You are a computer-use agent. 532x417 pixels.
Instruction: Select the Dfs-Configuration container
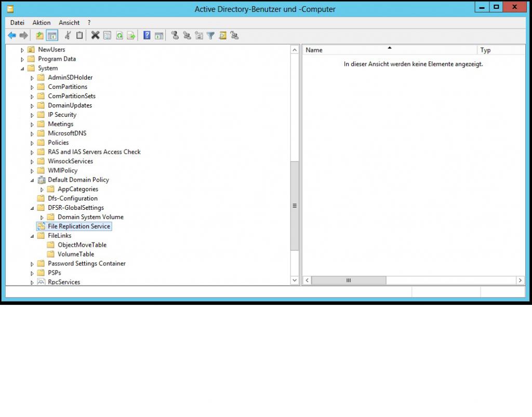[x=73, y=198]
